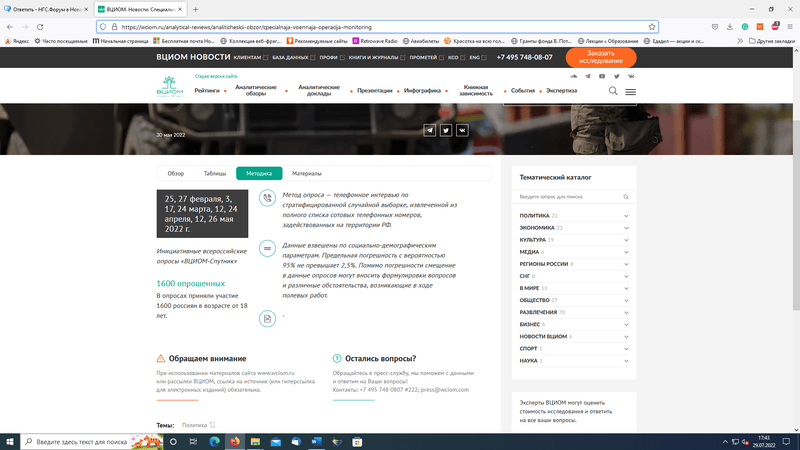Open the YouTube icon in the header

602,76
